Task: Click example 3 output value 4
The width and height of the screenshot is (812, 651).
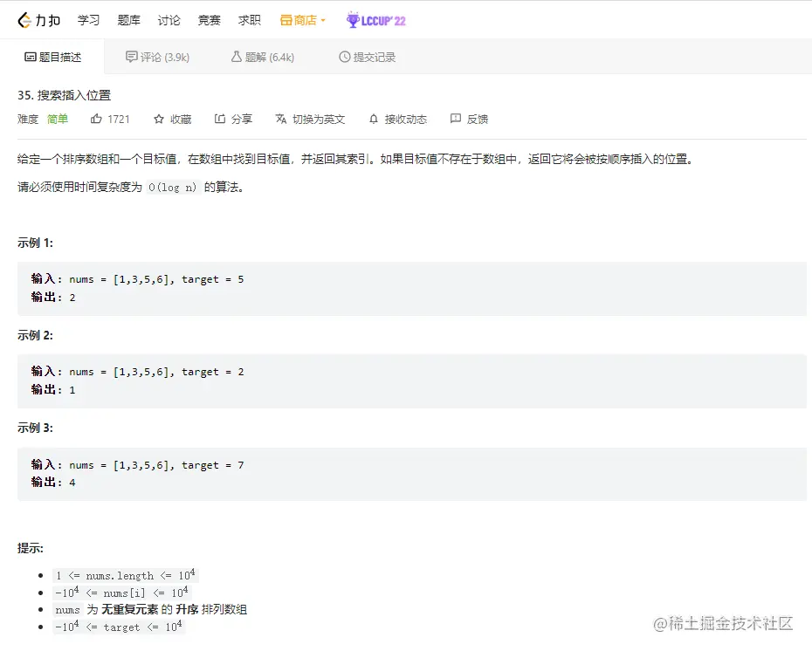Action: (x=72, y=483)
